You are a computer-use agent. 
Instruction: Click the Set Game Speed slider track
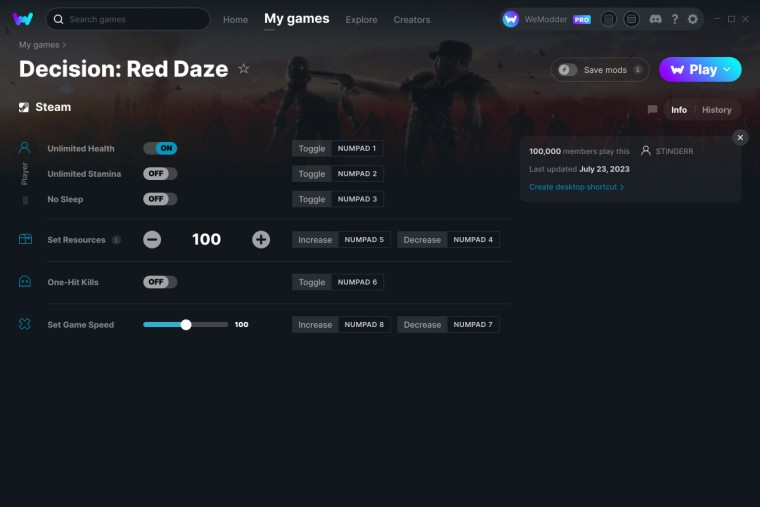[x=186, y=325]
